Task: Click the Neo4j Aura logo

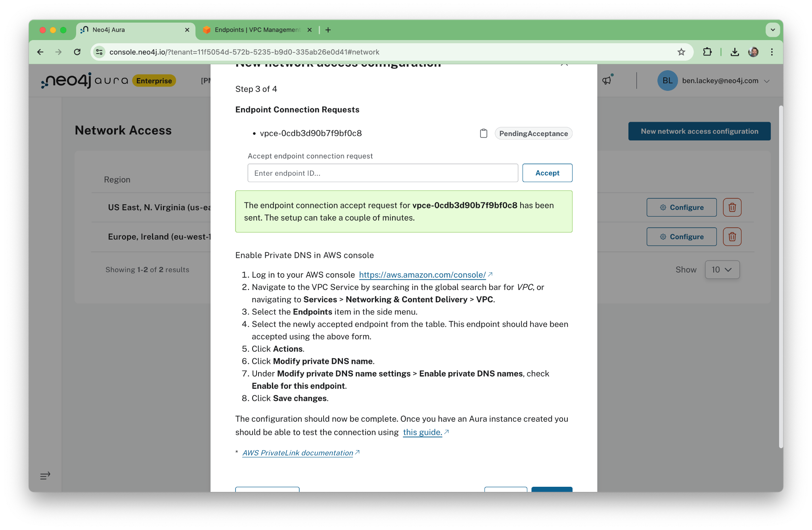Action: tap(84, 81)
